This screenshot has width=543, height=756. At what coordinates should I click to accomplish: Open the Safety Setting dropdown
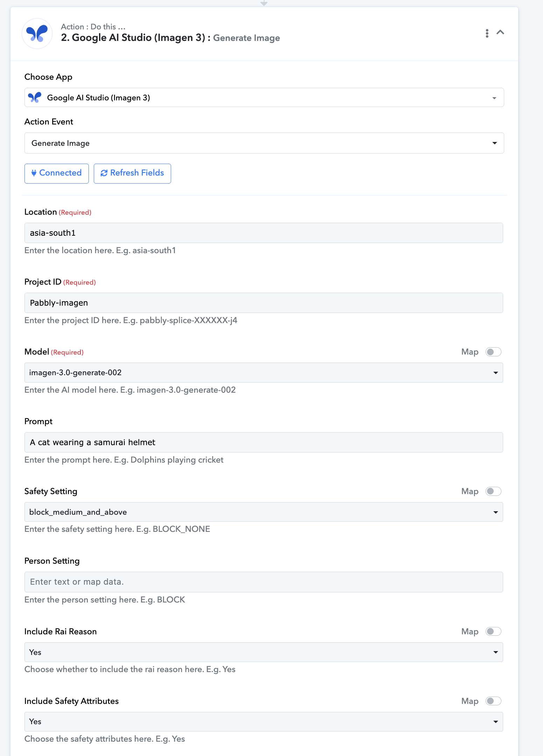click(x=264, y=512)
